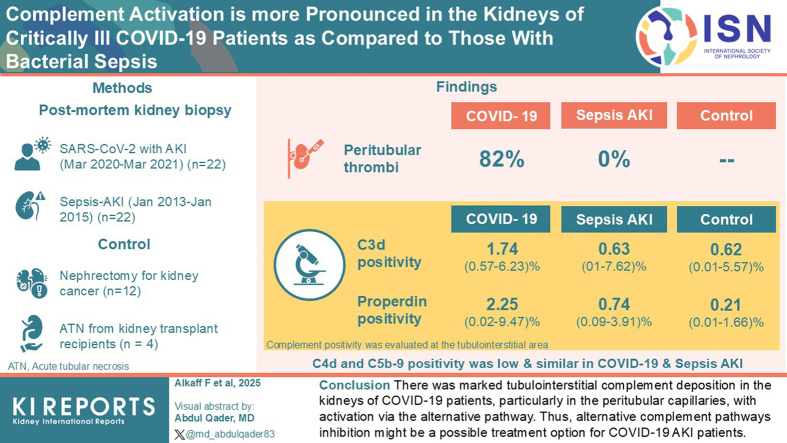Click the 82% peritubular thrombi value
Viewport: 787px width, 443px height.
(501, 159)
